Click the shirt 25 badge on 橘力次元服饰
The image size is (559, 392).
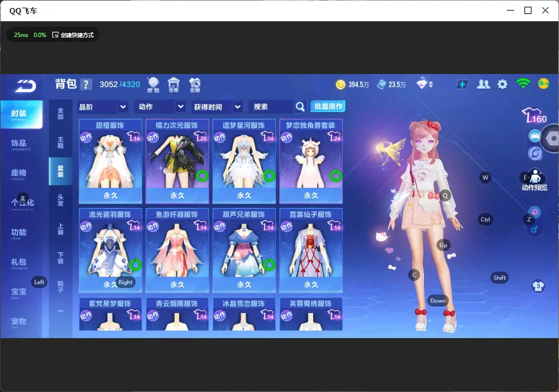pos(200,137)
